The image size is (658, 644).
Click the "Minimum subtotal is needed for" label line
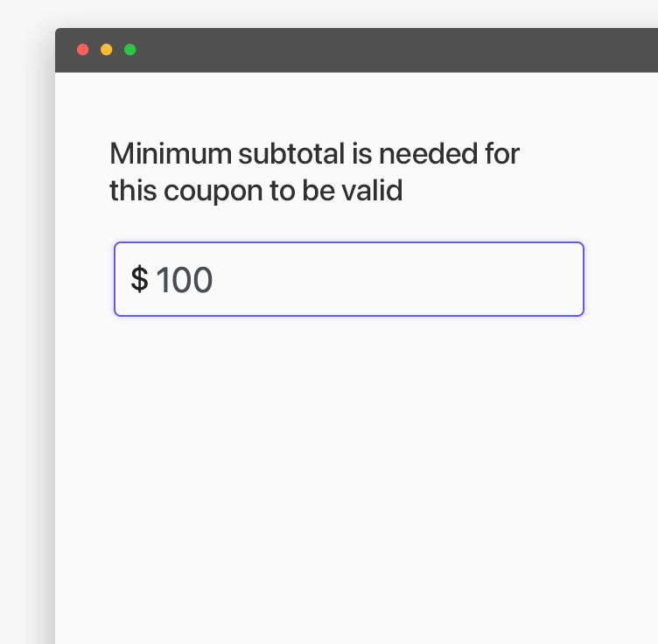[314, 154]
